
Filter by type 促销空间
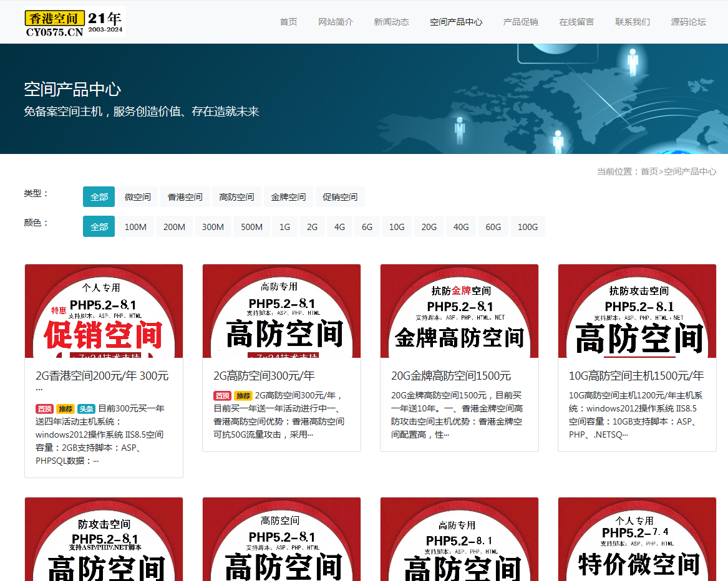tap(340, 197)
